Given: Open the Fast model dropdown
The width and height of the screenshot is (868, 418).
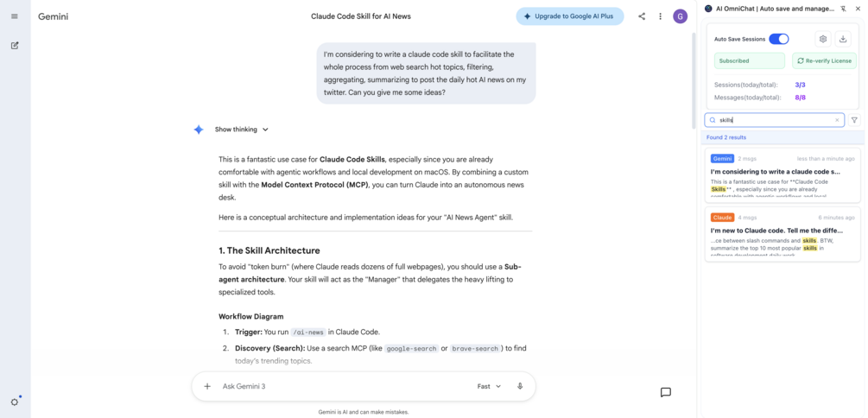Looking at the screenshot, I should pos(489,386).
